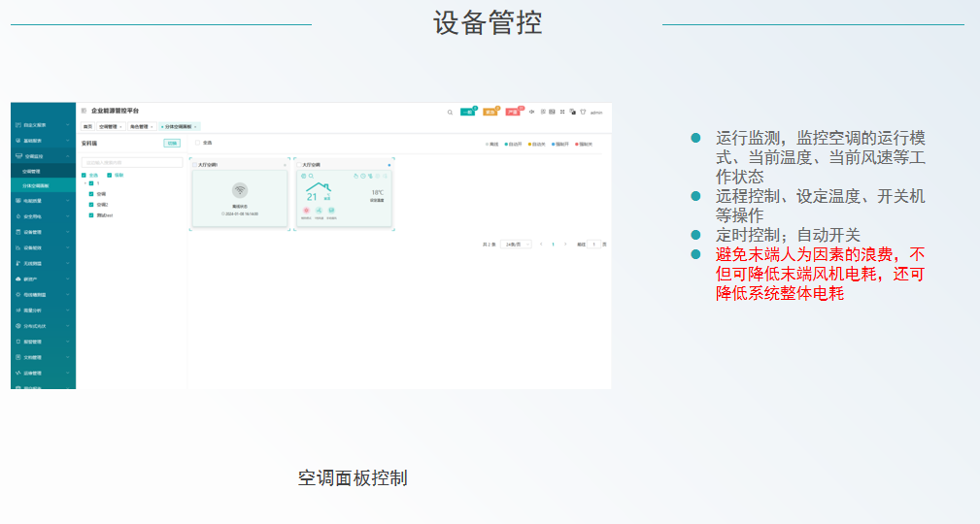Screen dimensions: 980x524
Task: Expand the 分布式光伏 menu chevron
Action: coord(67,326)
